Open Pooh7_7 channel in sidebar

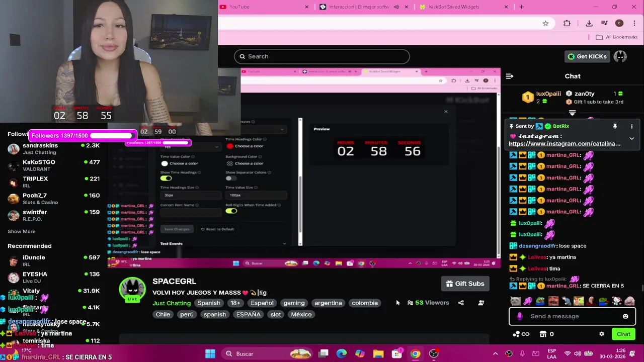(x=54, y=199)
